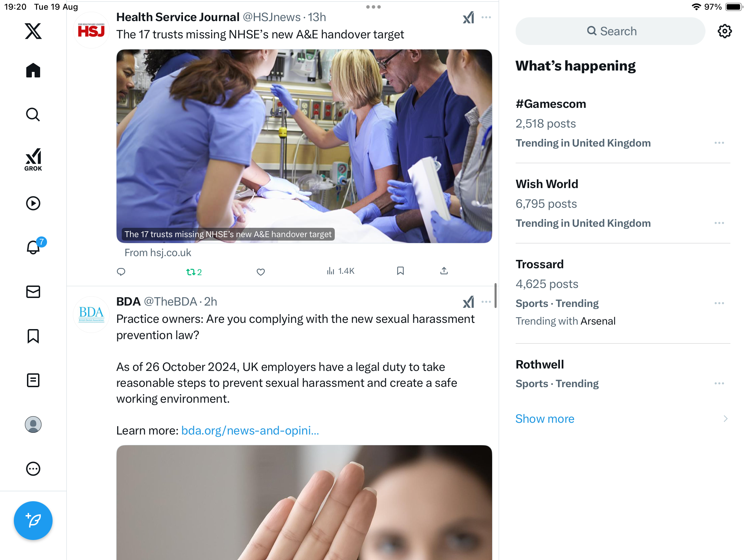Toggle repost on HSJ post
747x560 pixels.
pyautogui.click(x=194, y=272)
